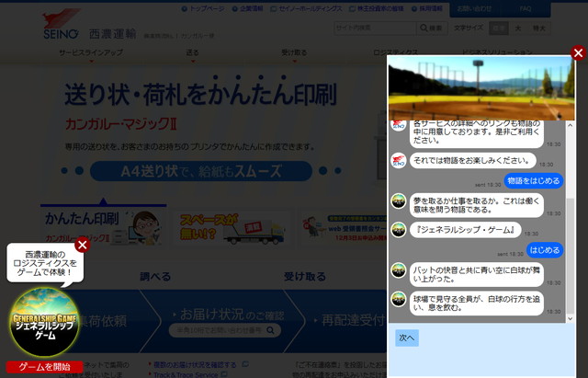Click the magnifier icon in tracking field
This screenshot has height=378, width=588.
pyautogui.click(x=270, y=330)
